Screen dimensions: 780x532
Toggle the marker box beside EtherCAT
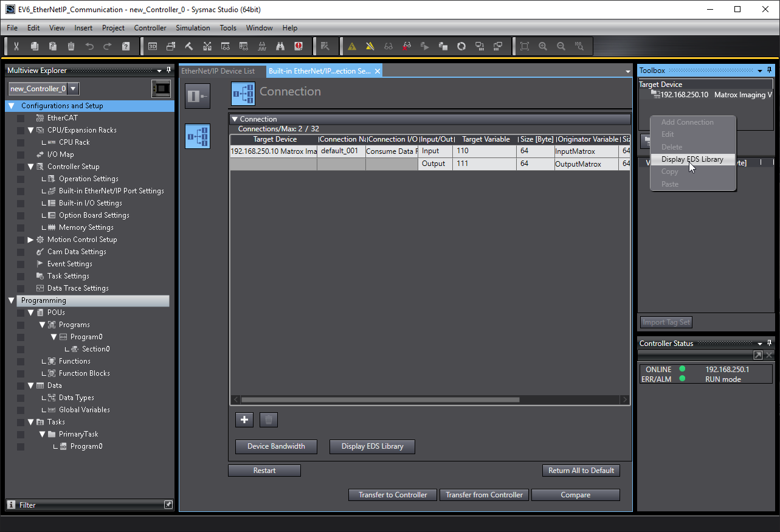pos(21,118)
